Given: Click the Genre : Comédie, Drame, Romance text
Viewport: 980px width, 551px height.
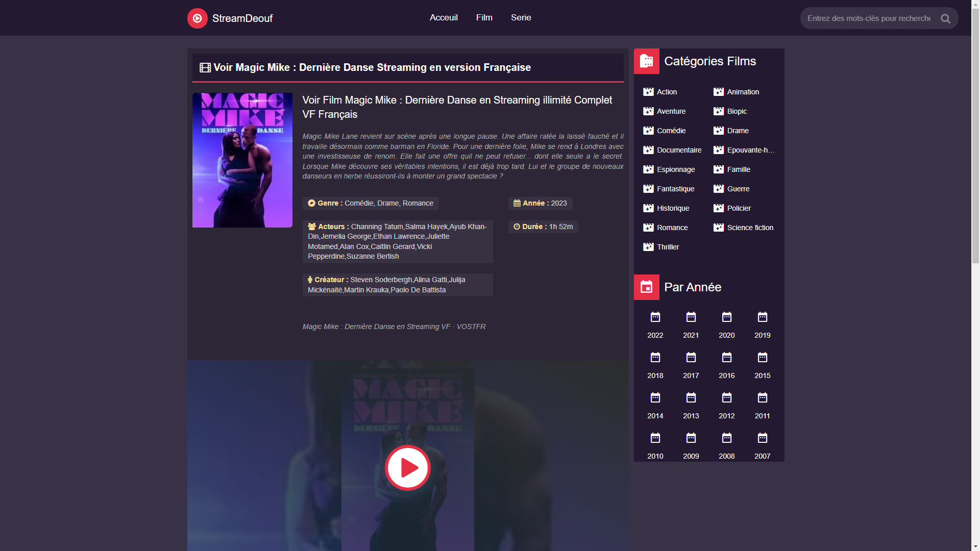Looking at the screenshot, I should (x=371, y=203).
